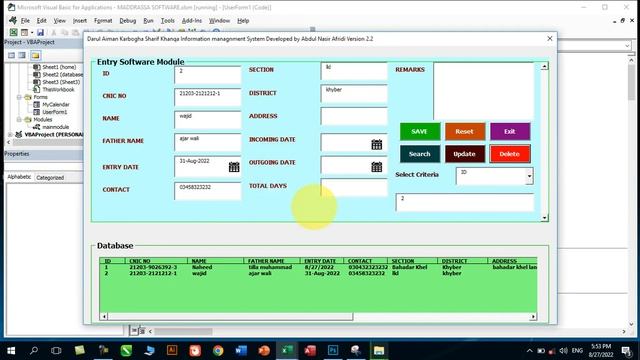
Task: Click the View Code icon in Project panel
Action: (11, 55)
